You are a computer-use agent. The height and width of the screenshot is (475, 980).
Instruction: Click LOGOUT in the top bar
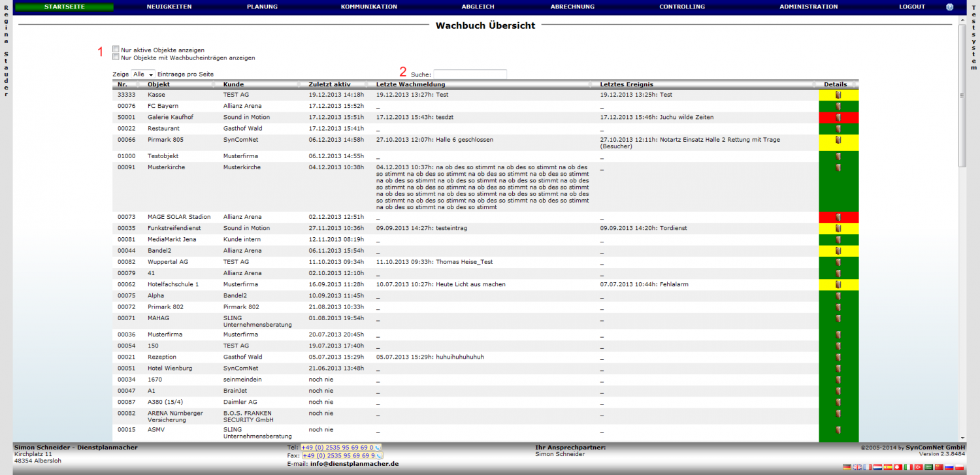pyautogui.click(x=912, y=7)
